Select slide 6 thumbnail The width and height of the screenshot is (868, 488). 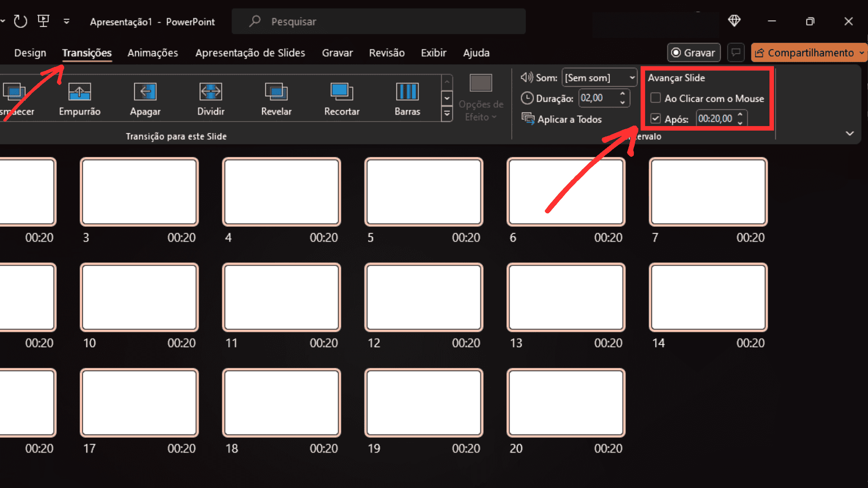pyautogui.click(x=566, y=192)
